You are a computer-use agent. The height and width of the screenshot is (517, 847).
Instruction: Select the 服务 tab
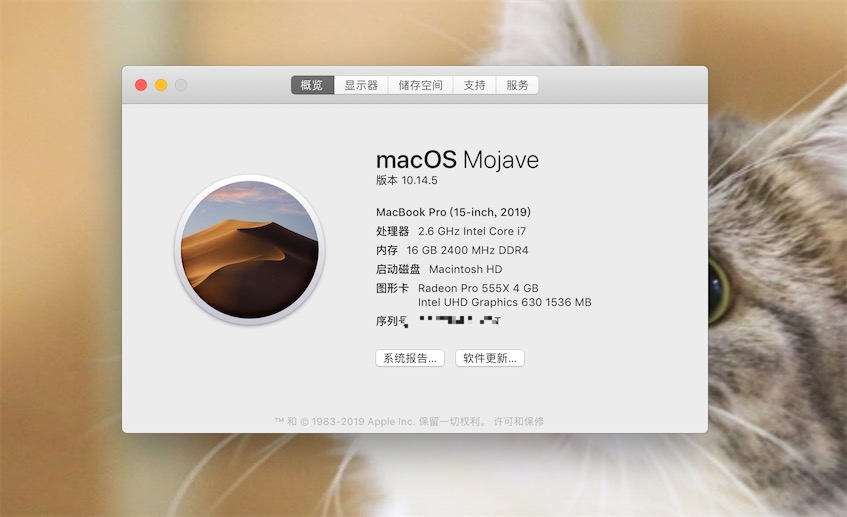[x=517, y=85]
